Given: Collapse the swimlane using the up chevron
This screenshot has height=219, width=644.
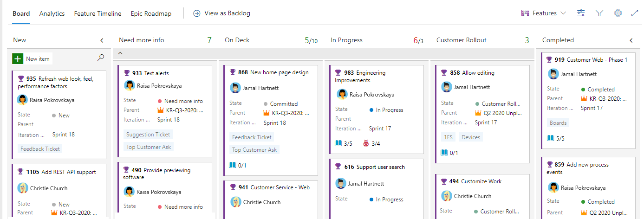Looking at the screenshot, I should click(x=120, y=53).
